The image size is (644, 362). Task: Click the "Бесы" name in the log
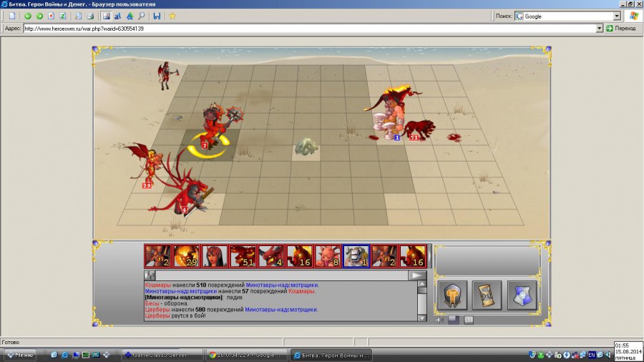[x=152, y=303]
